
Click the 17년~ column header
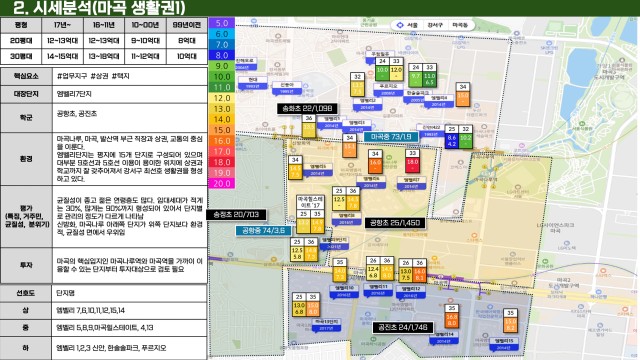tap(62, 25)
